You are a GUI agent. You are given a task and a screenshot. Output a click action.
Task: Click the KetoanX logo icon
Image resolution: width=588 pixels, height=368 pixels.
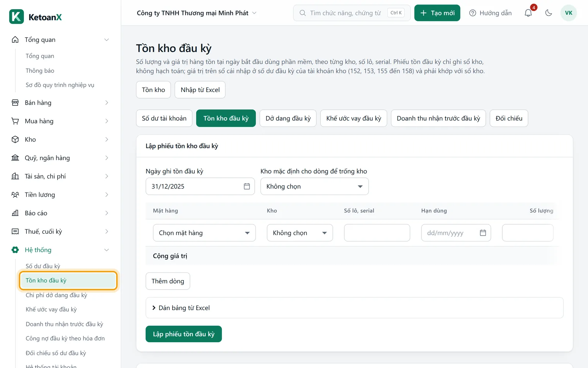pyautogui.click(x=17, y=17)
